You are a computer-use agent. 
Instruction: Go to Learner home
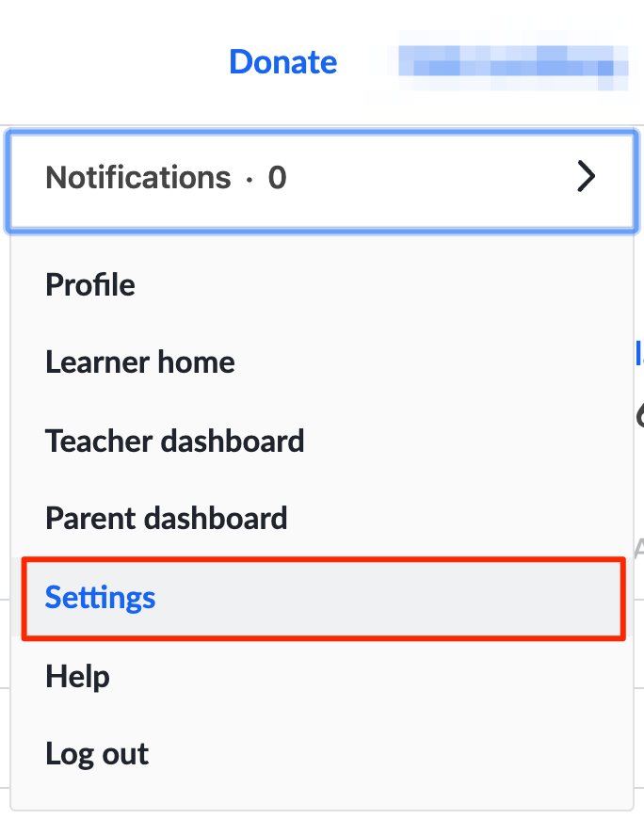[140, 362]
